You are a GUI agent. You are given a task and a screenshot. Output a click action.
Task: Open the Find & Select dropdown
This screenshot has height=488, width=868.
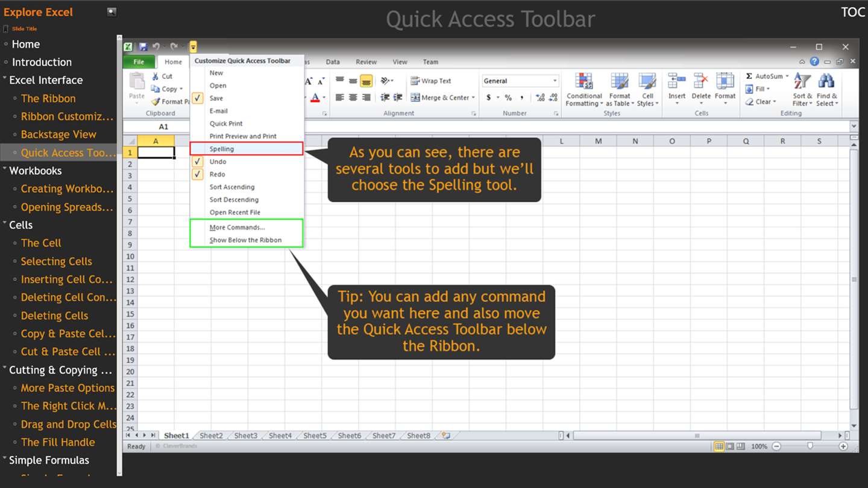click(x=827, y=90)
